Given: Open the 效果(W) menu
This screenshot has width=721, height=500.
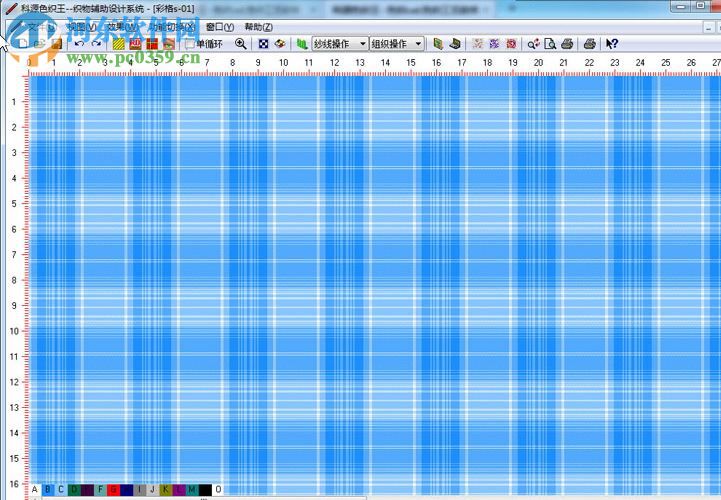Looking at the screenshot, I should click(x=122, y=27).
